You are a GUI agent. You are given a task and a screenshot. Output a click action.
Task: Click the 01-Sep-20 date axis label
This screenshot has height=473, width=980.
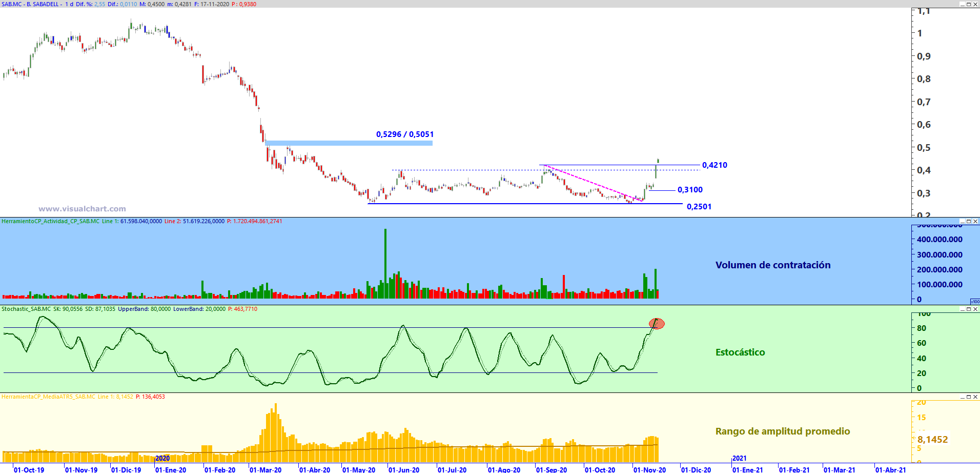552,469
